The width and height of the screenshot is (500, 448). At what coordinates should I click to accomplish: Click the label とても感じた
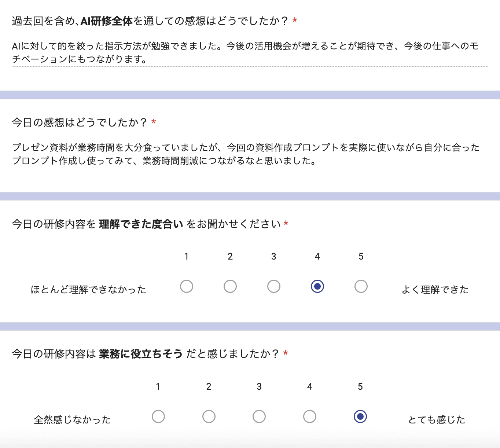click(x=437, y=420)
